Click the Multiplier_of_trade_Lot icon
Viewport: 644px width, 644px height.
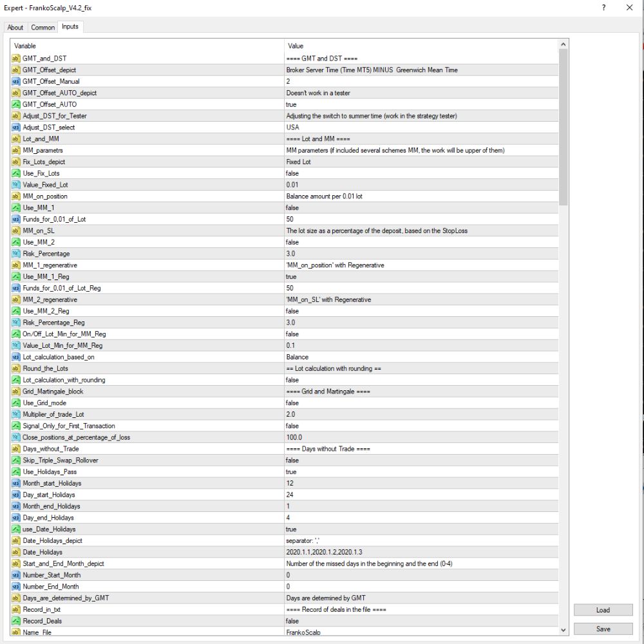(x=16, y=414)
